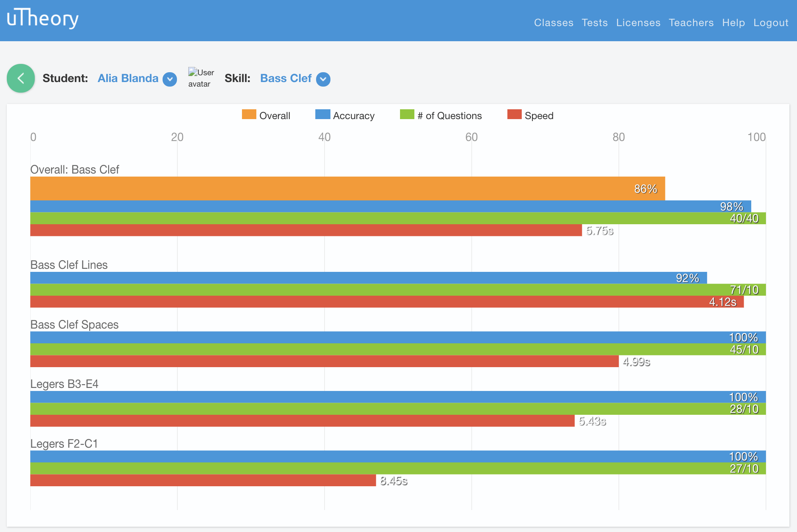
Task: Open the Licenses menu
Action: 638,23
